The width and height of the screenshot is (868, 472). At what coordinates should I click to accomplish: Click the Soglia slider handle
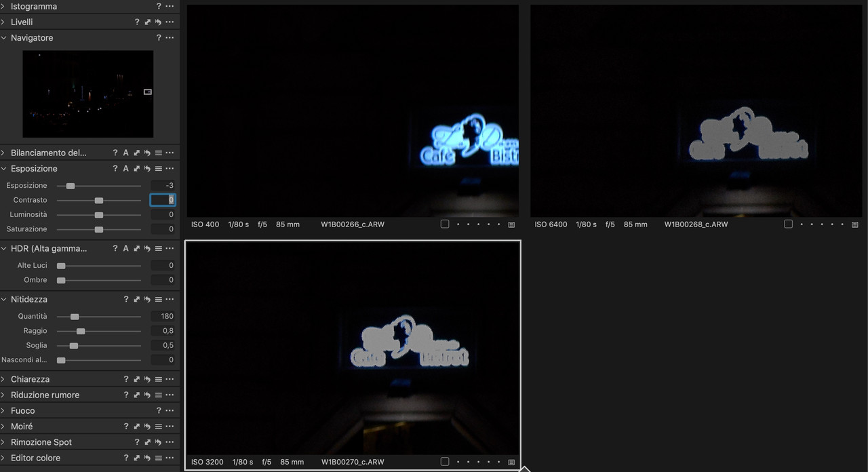pos(74,346)
